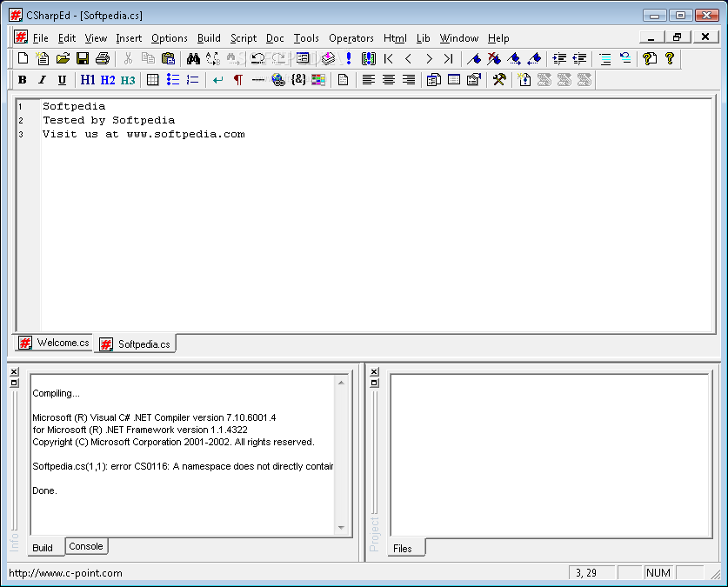Click the NUM status bar indicator

(658, 572)
